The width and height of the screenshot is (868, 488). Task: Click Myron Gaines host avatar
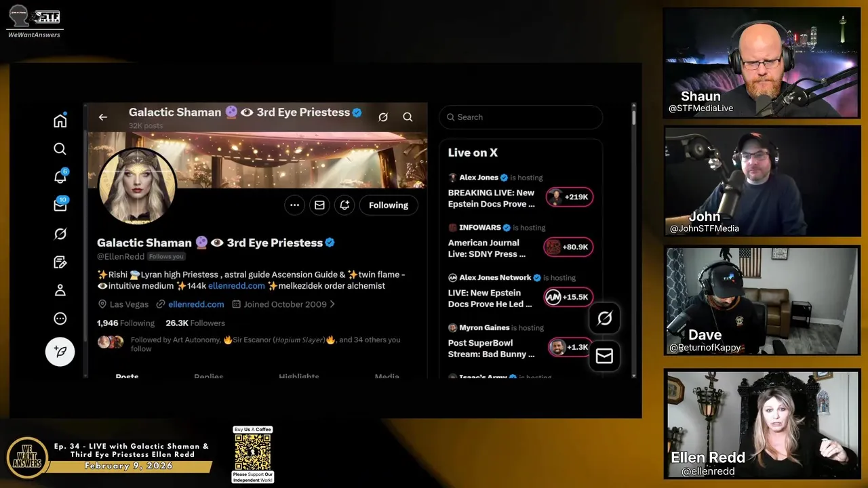tap(452, 328)
